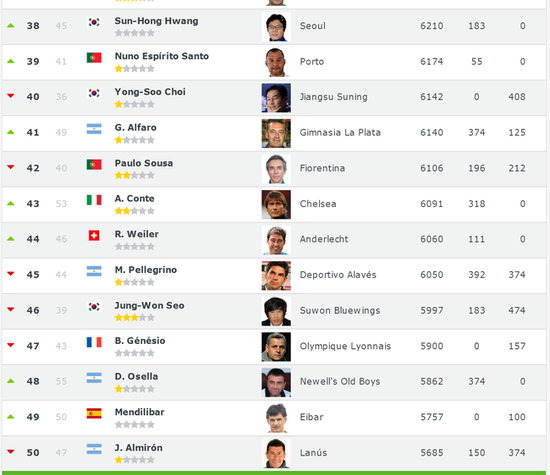Open the D. Osella name link

[x=136, y=376]
